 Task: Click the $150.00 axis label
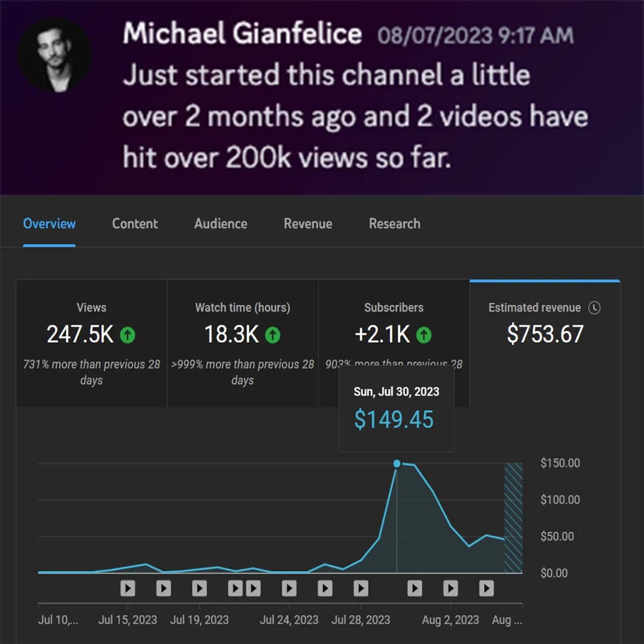click(560, 463)
